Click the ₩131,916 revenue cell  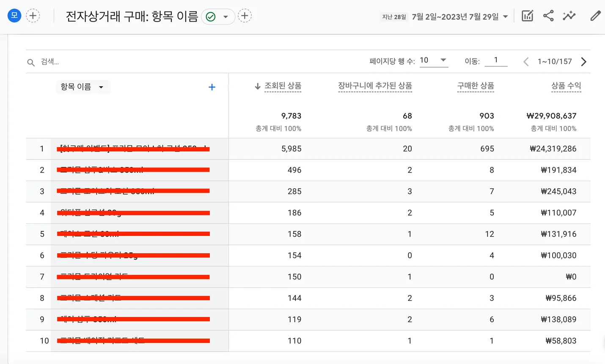click(x=558, y=234)
